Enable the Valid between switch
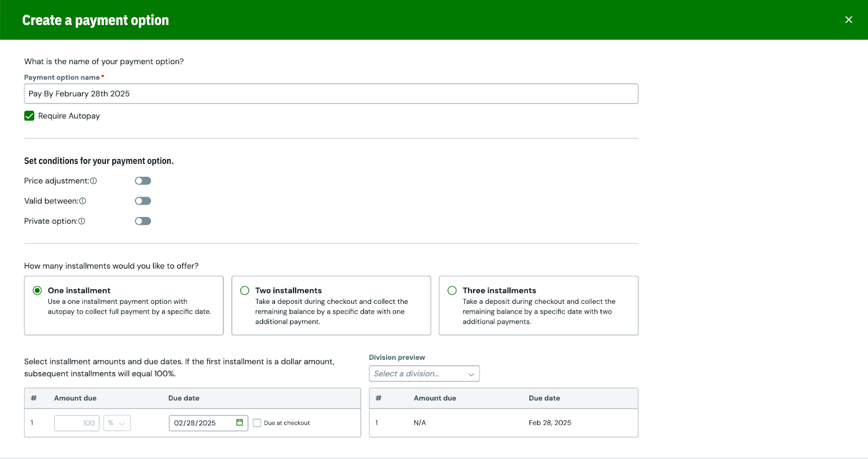The width and height of the screenshot is (868, 459). (143, 201)
